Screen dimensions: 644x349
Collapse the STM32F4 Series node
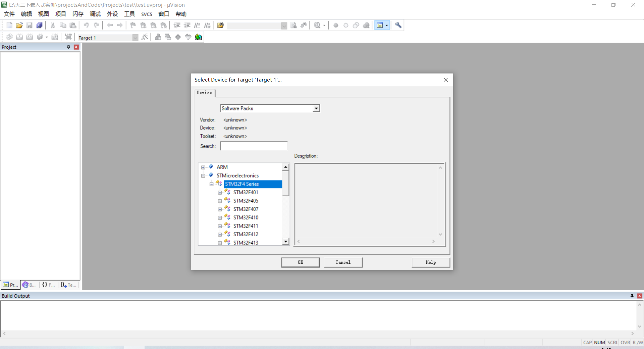pos(211,184)
